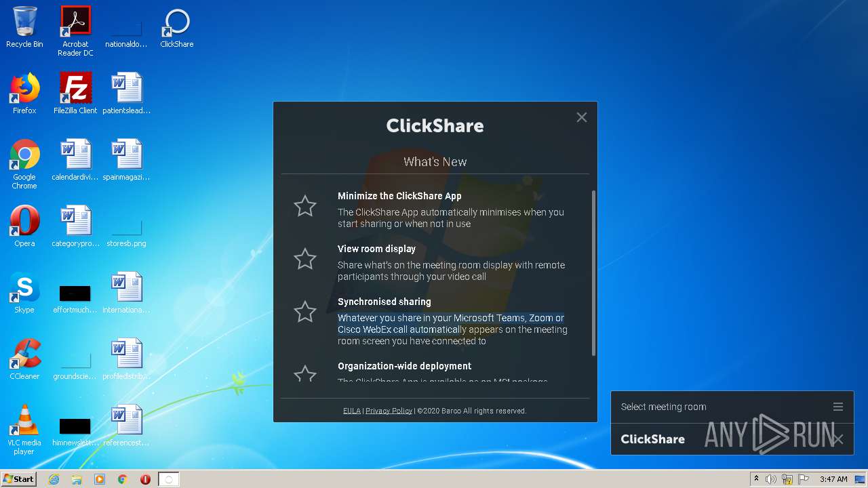Click the star icon beside Synchronised sharing
This screenshot has width=868, height=488.
pyautogui.click(x=305, y=312)
